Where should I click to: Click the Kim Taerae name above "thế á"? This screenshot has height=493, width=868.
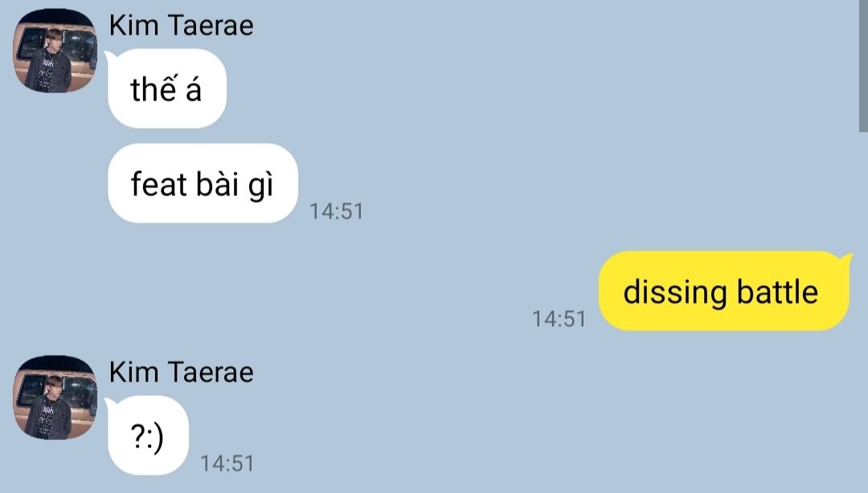click(181, 26)
